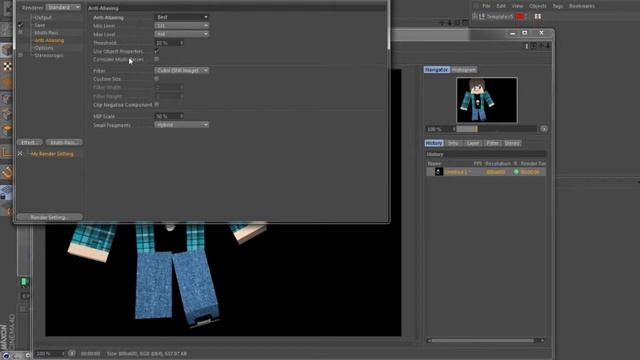Screen dimensions: 640x360
Task: Toggle Clip Negative Component checkbox
Action: coord(157,104)
